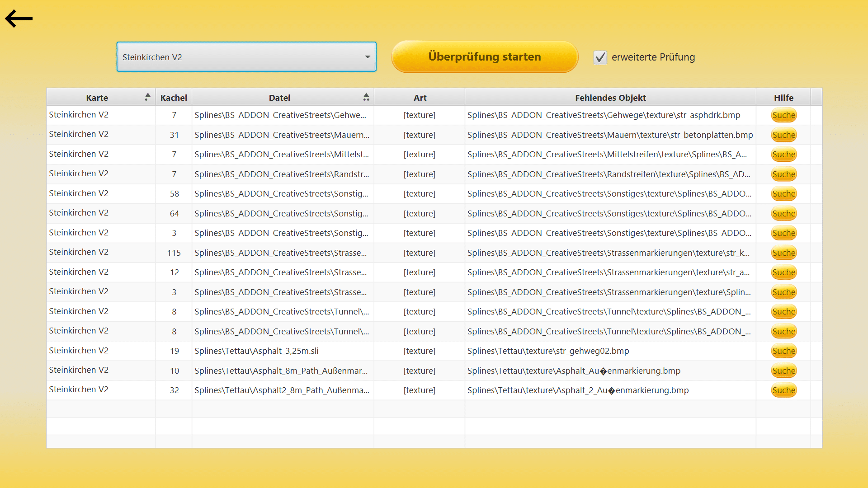Viewport: 868px width, 488px height.
Task: Select the row with Kachel 31
Action: (x=174, y=135)
